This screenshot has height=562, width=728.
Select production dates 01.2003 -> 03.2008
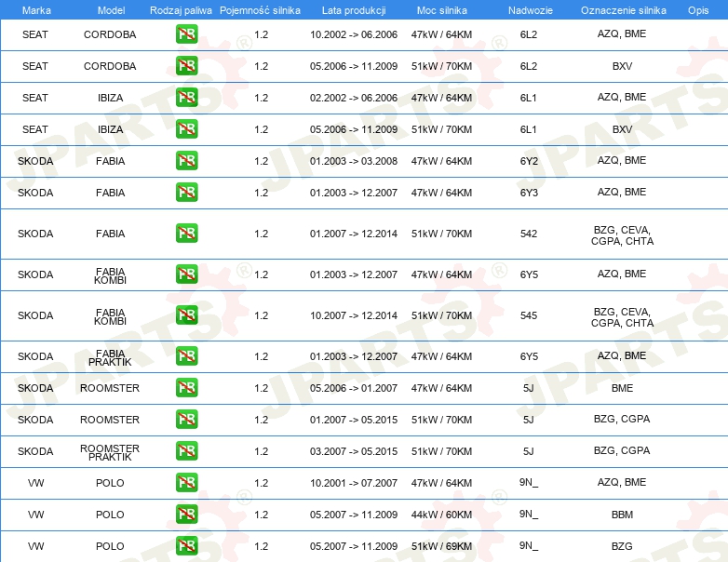pyautogui.click(x=354, y=161)
